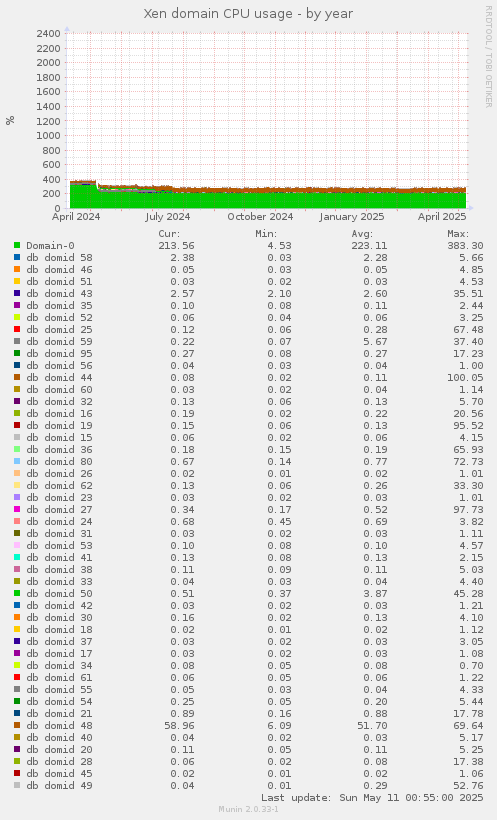Select the legend label "db domid 49"
The width and height of the screenshot is (497, 820).
(x=59, y=785)
